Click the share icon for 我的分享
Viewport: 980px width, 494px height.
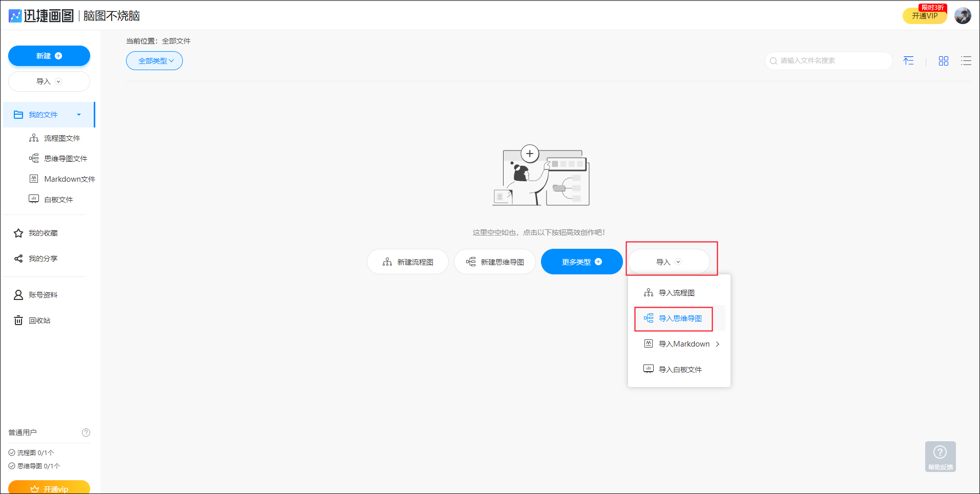point(18,259)
